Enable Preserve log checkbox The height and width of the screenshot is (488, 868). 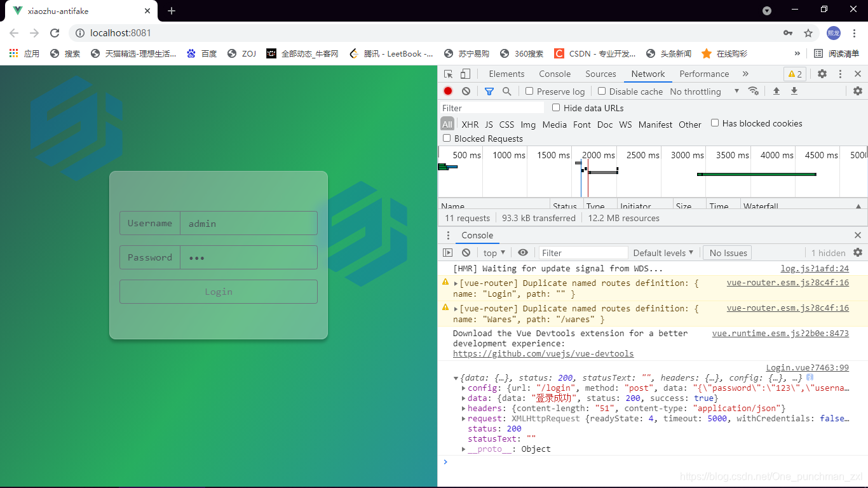tap(529, 91)
